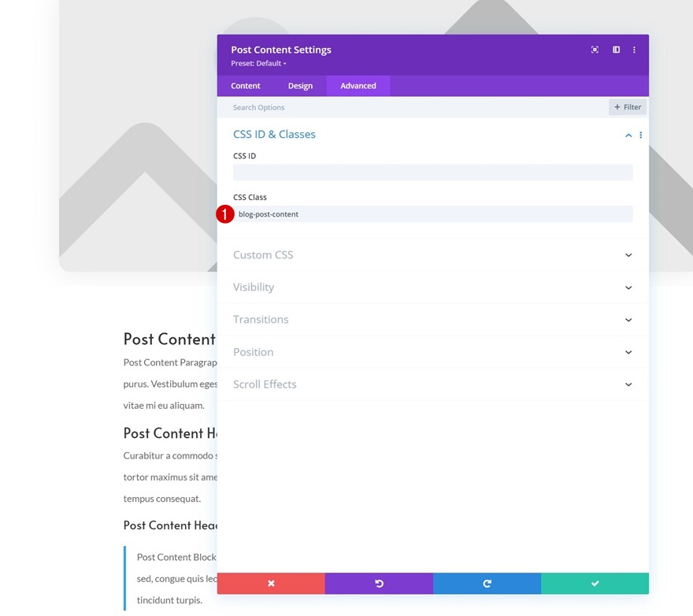Expand the Position section
Screen dimensions: 693x616
point(432,352)
